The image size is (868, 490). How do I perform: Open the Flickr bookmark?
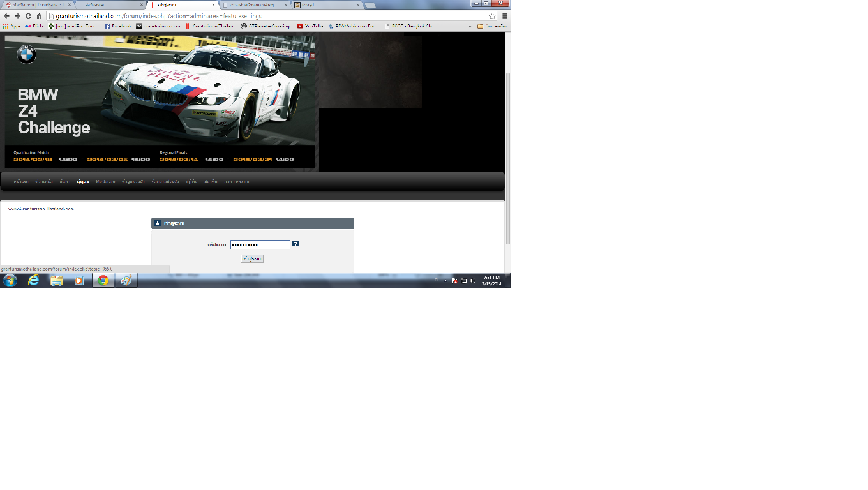point(34,26)
